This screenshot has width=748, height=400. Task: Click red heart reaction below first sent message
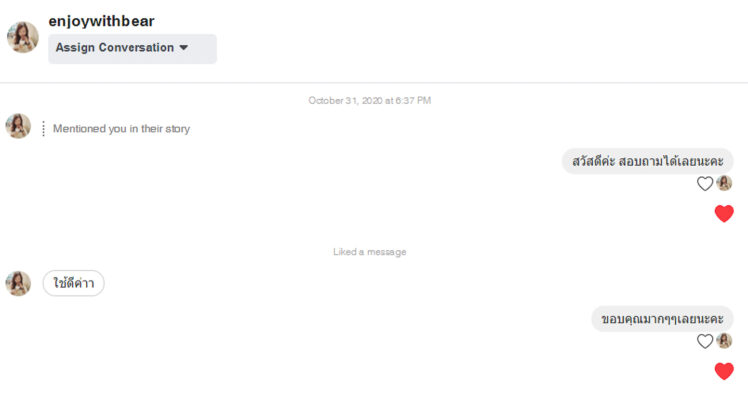(x=724, y=214)
